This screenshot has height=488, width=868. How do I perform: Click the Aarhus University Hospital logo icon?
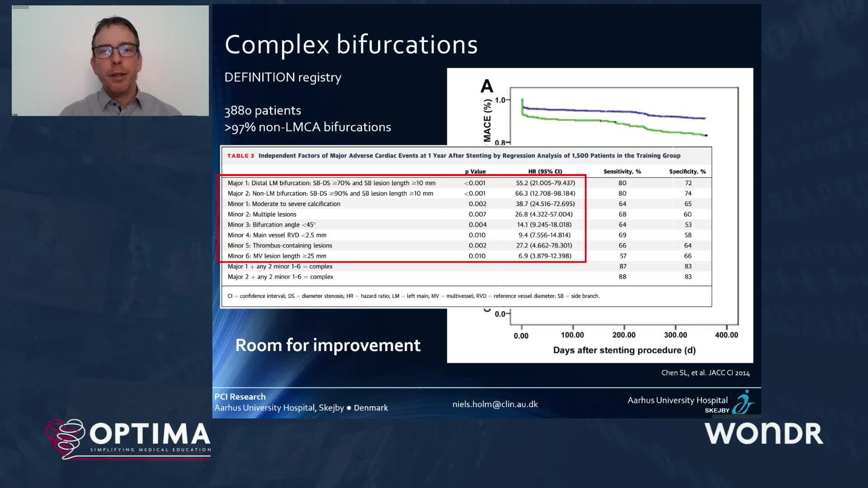[743, 403]
